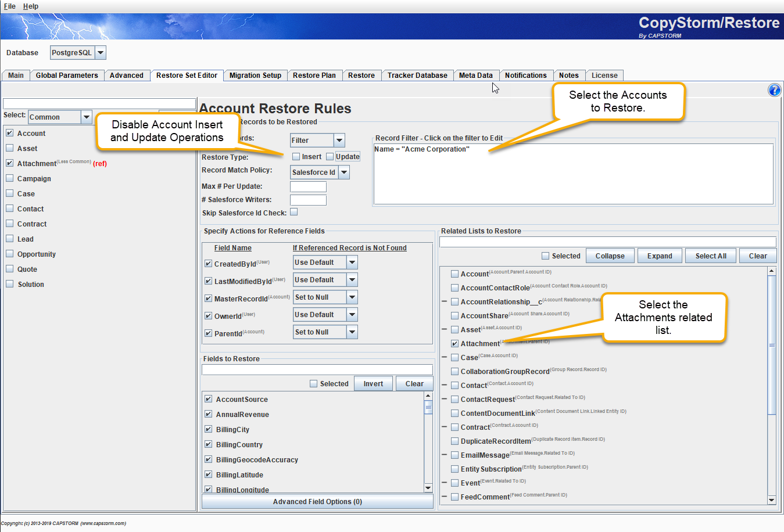Open the Common select dropdown
This screenshot has width=784, height=532.
point(87,117)
